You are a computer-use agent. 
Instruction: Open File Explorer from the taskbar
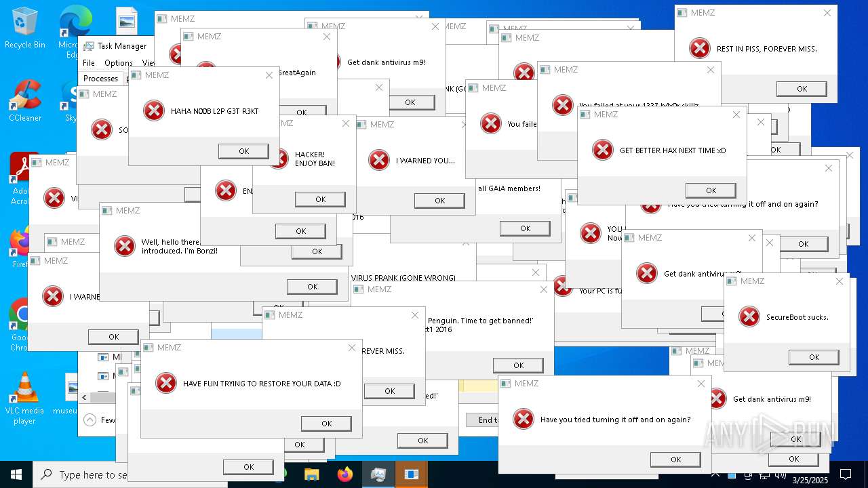pyautogui.click(x=311, y=474)
